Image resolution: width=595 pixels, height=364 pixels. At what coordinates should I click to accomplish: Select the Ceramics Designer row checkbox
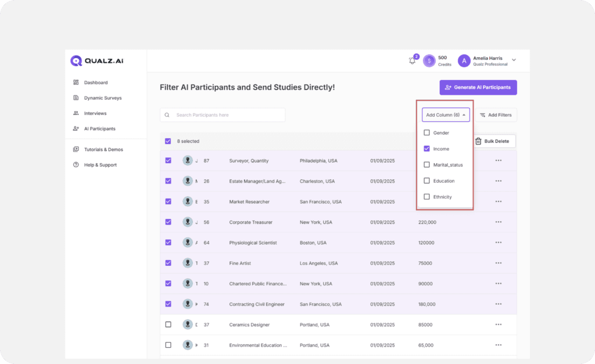click(169, 325)
